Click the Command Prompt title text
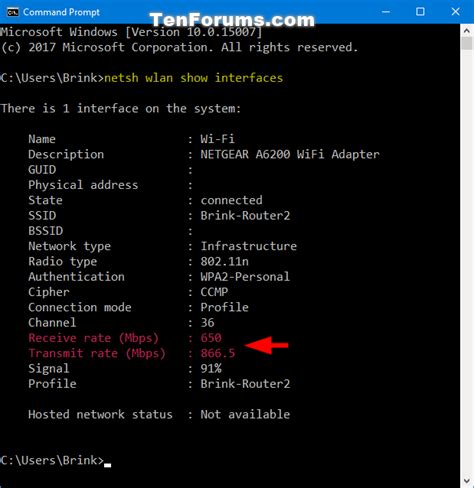This screenshot has width=474, height=488. [x=61, y=12]
